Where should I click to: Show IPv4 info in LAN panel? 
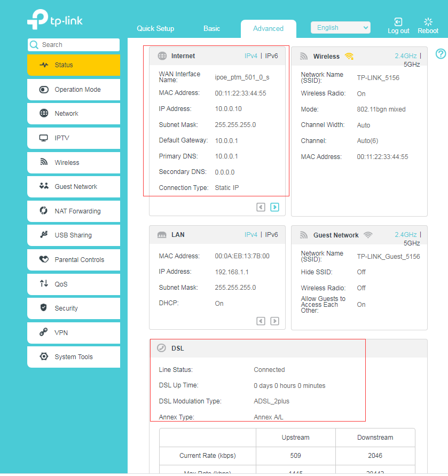click(251, 235)
